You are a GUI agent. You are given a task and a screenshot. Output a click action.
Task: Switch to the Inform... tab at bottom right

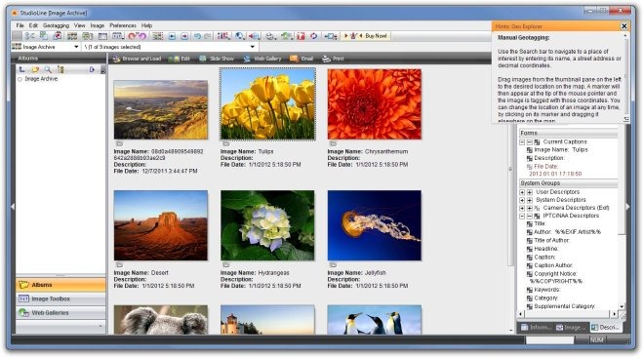point(536,327)
